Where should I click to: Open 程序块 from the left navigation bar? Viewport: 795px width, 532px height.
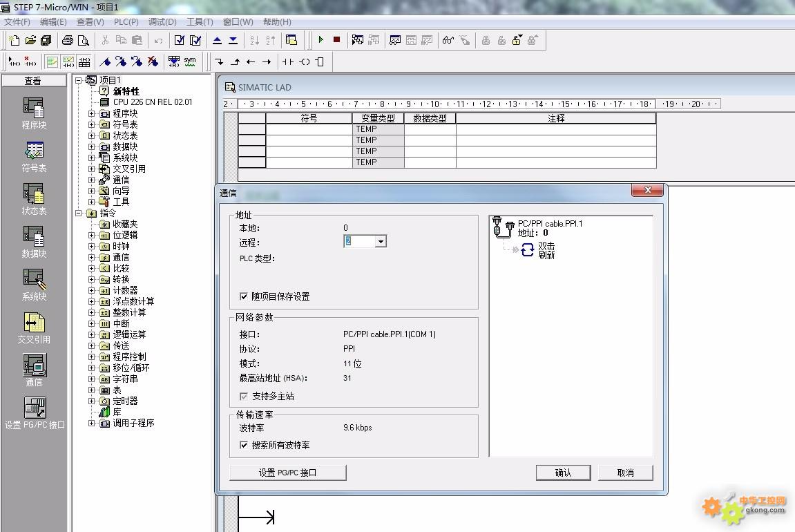coord(34,113)
